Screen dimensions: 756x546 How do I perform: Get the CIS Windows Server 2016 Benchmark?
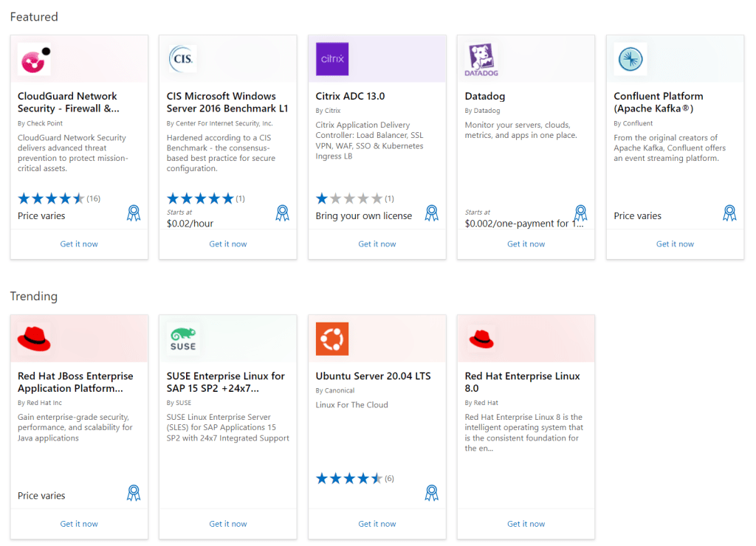point(228,244)
